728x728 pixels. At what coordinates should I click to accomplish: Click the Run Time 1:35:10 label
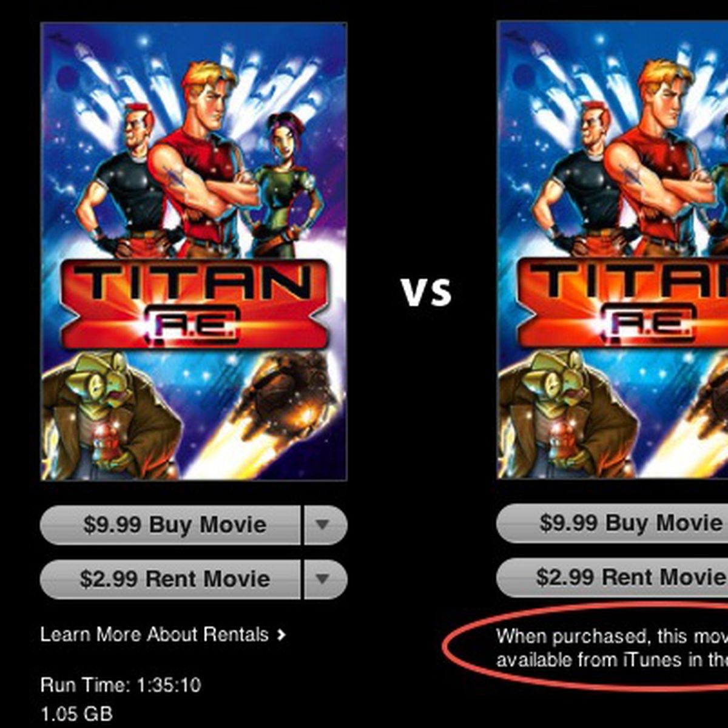coord(121,686)
